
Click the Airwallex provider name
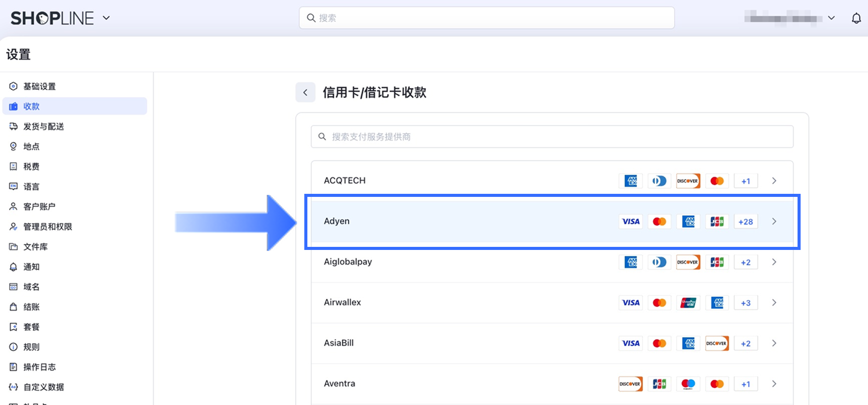[342, 302]
